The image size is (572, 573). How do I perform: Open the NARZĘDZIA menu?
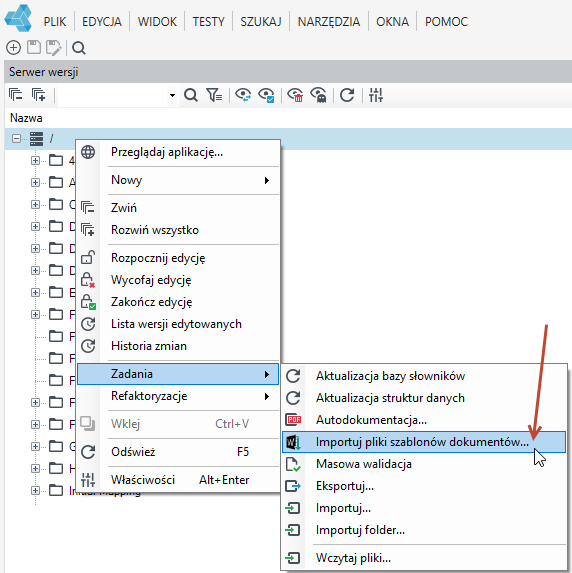(x=329, y=22)
